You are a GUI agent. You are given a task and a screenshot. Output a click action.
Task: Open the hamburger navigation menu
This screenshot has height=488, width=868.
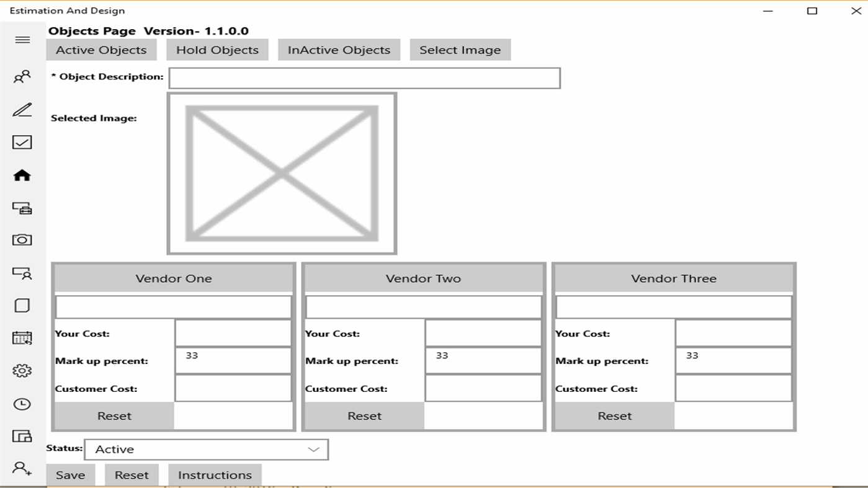click(x=22, y=40)
